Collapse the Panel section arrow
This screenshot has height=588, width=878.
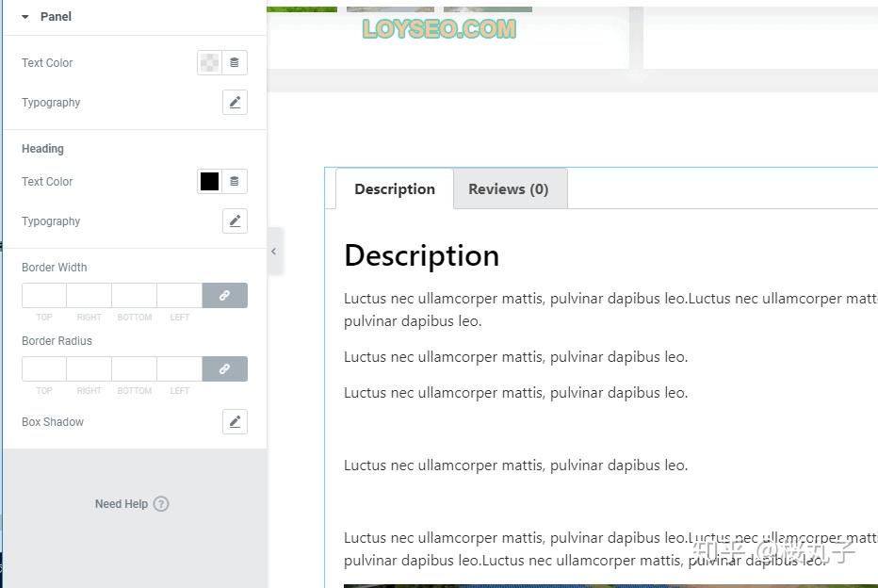click(24, 17)
